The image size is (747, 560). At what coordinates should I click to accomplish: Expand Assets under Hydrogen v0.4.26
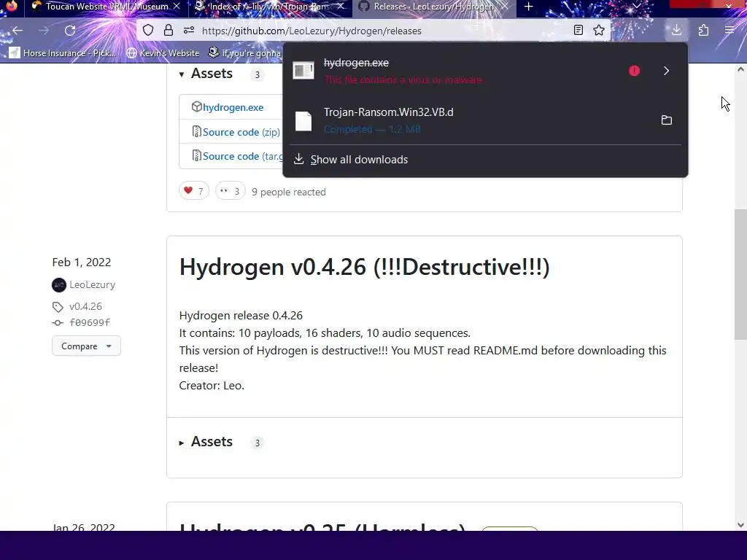(206, 442)
